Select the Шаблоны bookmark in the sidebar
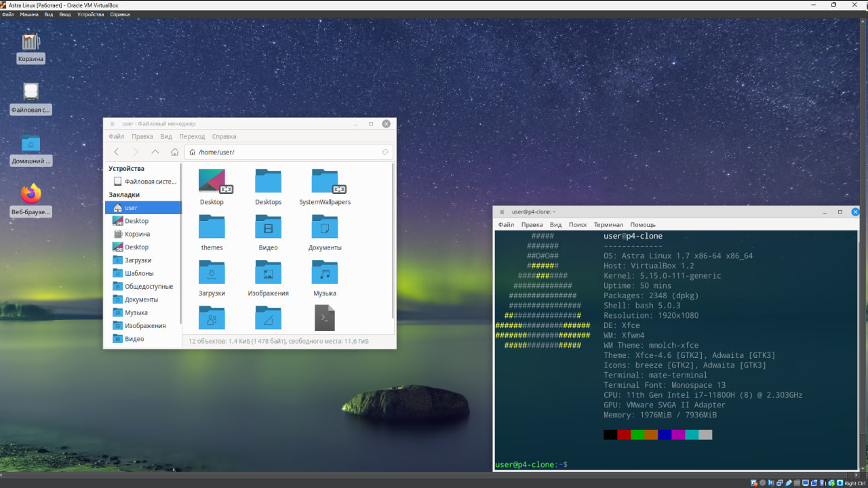 (143, 273)
